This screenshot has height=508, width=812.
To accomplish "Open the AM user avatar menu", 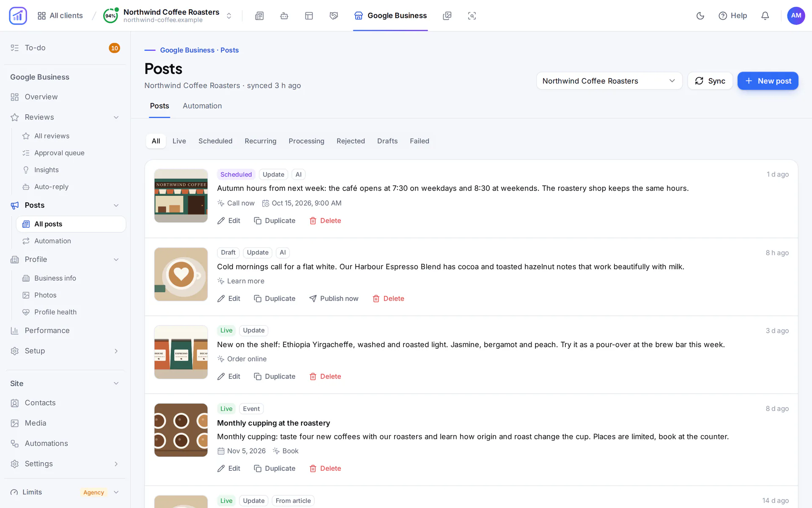I will click(x=796, y=16).
